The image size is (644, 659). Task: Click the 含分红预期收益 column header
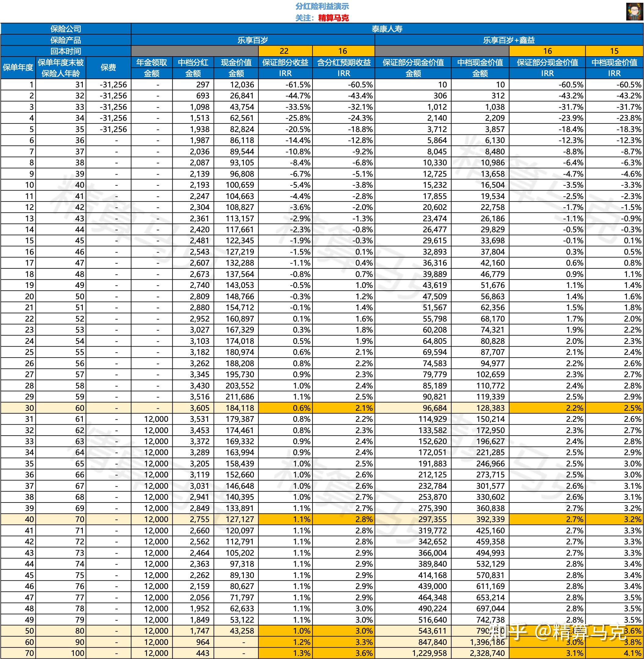344,62
